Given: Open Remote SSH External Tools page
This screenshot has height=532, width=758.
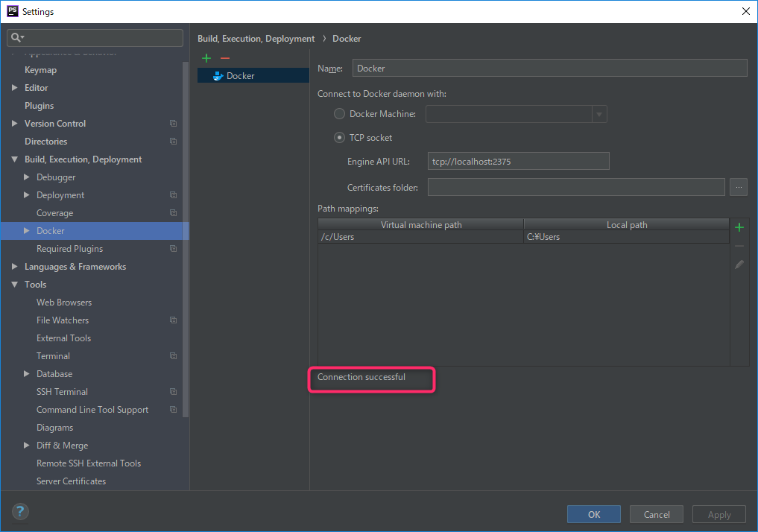Looking at the screenshot, I should 89,463.
